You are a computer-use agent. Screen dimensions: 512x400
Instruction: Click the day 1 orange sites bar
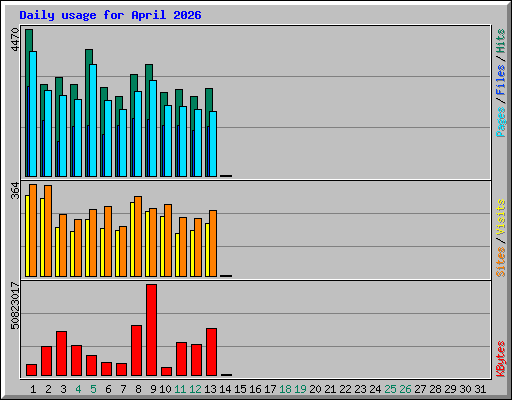pos(33,230)
